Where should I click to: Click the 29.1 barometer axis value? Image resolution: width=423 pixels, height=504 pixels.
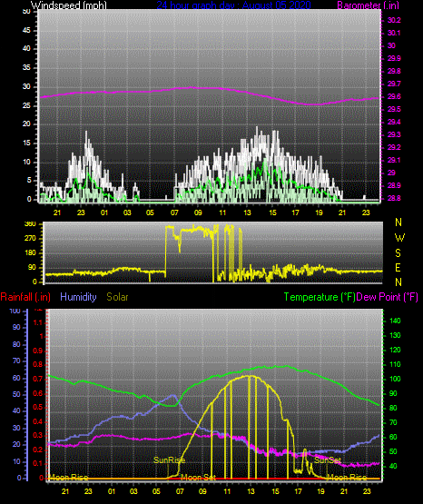point(394,160)
